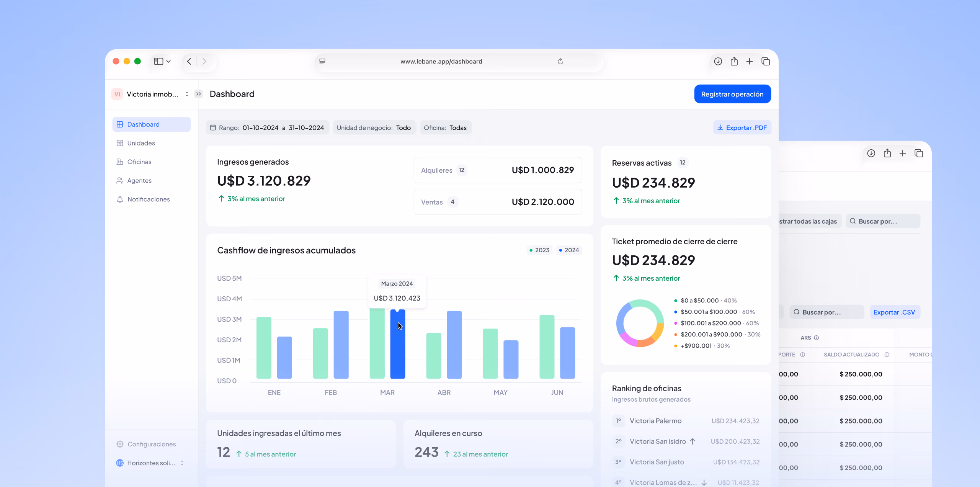Click share icon in front browser window
Image resolution: width=980 pixels, height=487 pixels.
(734, 61)
